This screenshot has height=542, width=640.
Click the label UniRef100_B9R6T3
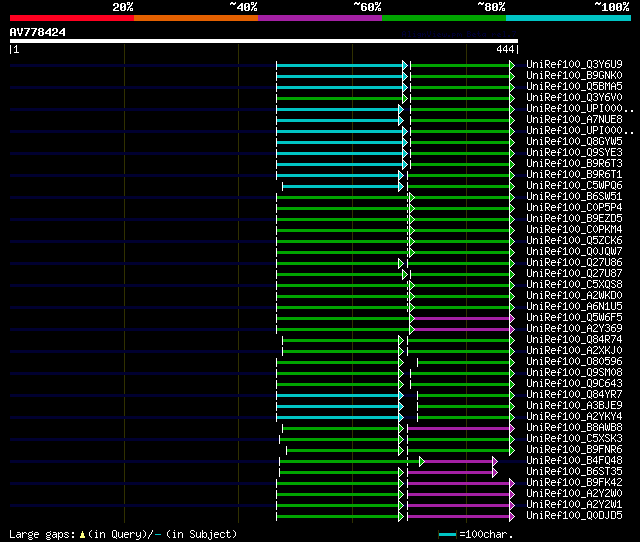click(574, 163)
